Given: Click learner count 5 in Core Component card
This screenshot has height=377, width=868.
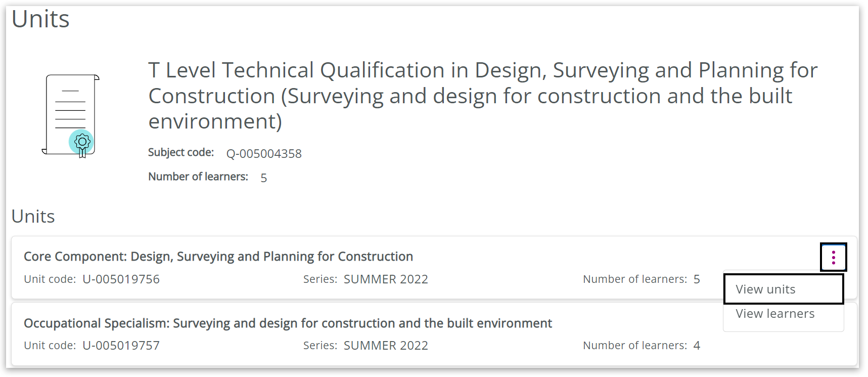Looking at the screenshot, I should pos(697,279).
